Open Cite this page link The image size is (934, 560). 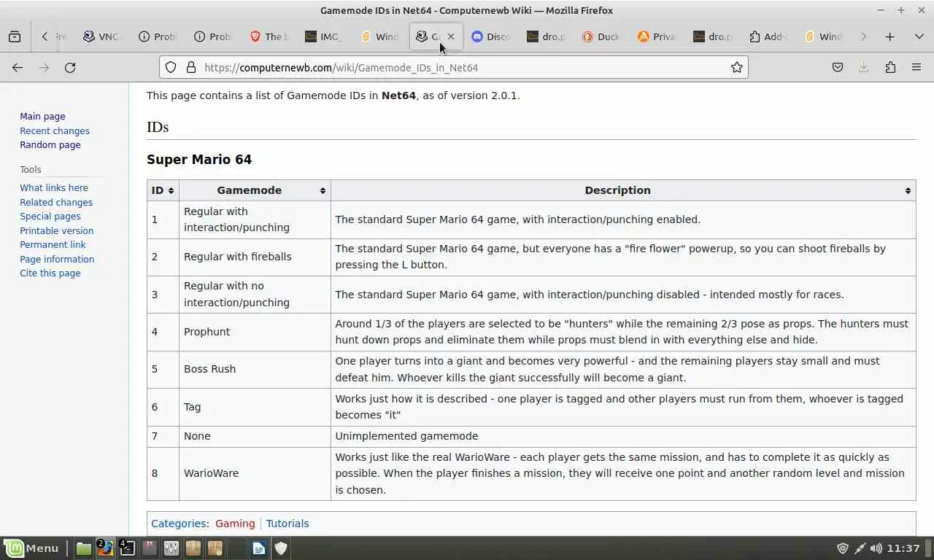pos(50,273)
